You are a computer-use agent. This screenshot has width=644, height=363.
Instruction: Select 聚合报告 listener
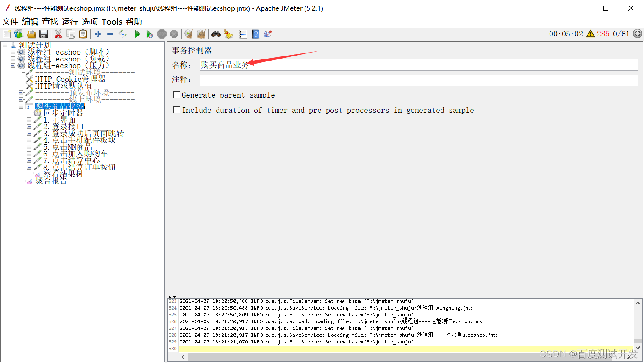51,181
